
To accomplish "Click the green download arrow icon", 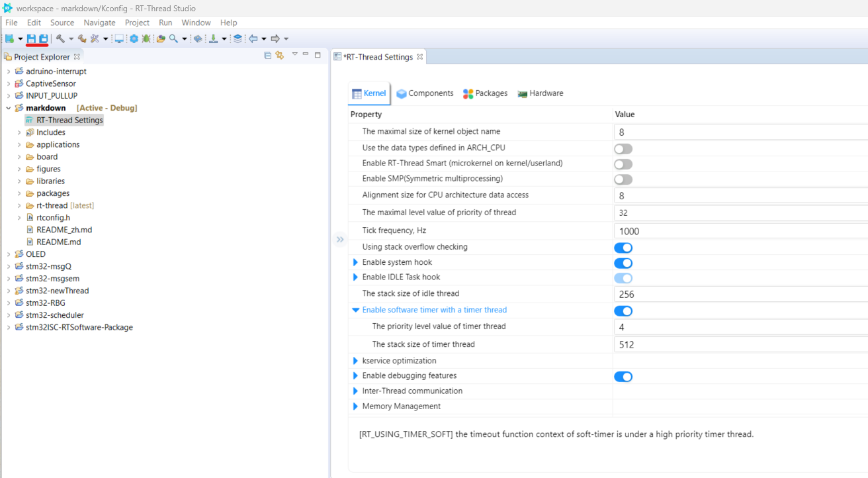I will [x=213, y=38].
